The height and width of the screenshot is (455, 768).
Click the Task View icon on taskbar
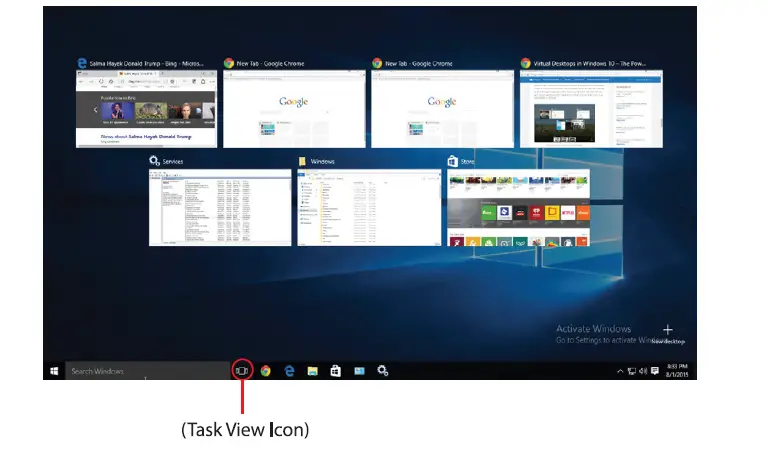click(242, 371)
